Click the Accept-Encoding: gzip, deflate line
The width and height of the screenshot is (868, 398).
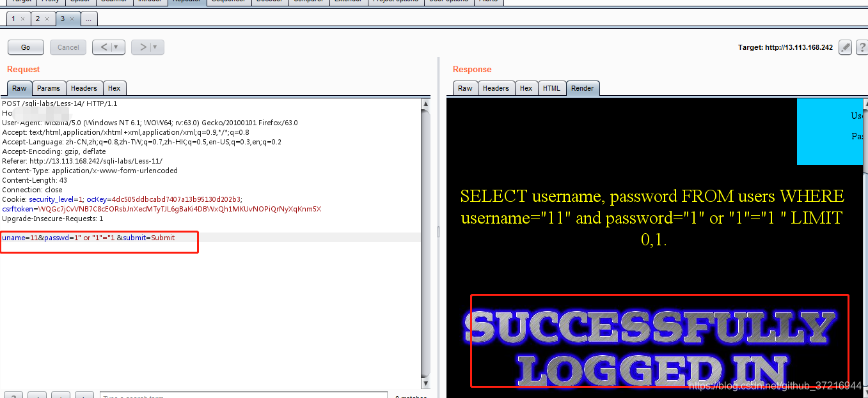tap(54, 151)
